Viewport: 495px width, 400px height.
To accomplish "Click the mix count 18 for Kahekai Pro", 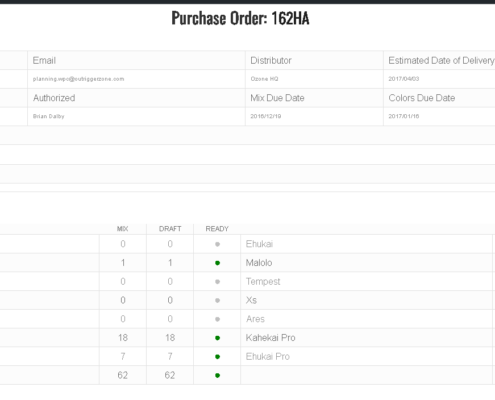I will coord(123,338).
